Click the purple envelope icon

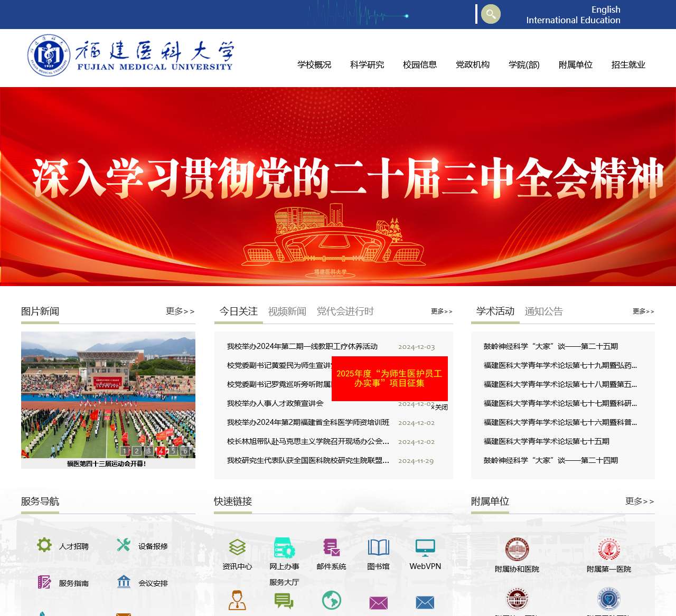point(378,603)
